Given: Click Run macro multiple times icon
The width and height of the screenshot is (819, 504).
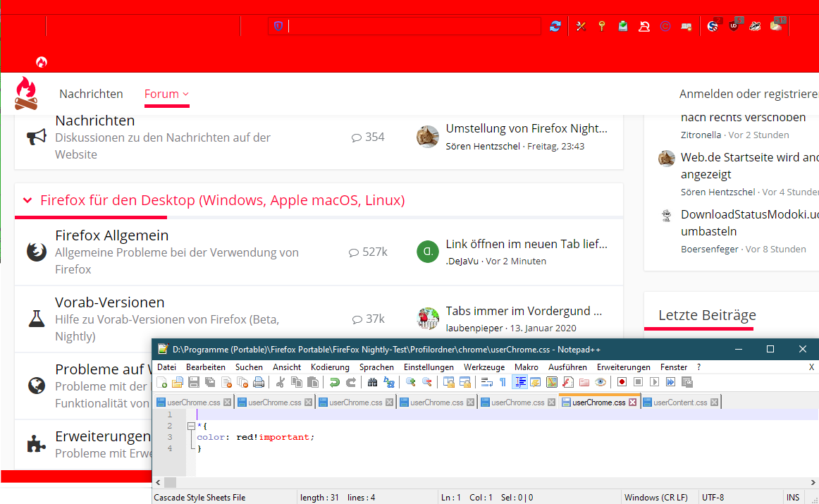Looking at the screenshot, I should coord(671,382).
